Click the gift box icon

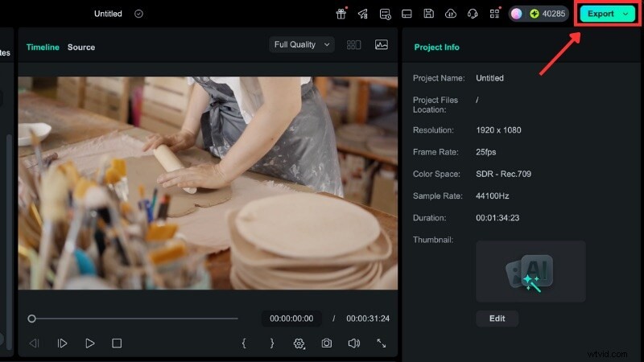pos(341,14)
